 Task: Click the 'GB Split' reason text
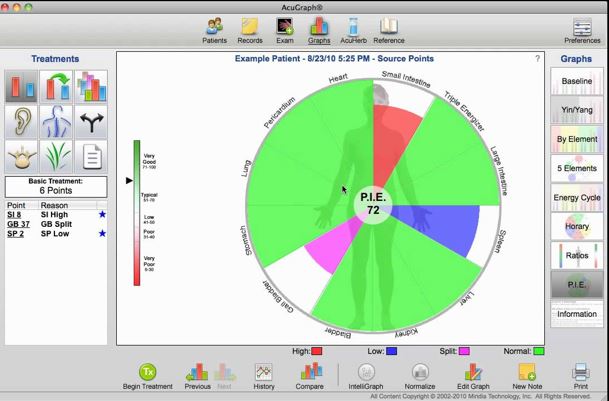click(56, 224)
